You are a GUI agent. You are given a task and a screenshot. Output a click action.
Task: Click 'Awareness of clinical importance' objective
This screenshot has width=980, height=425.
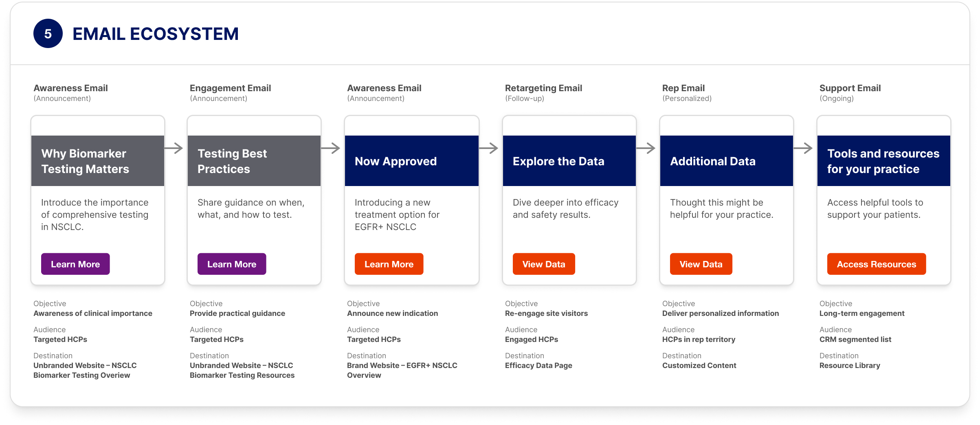click(93, 313)
